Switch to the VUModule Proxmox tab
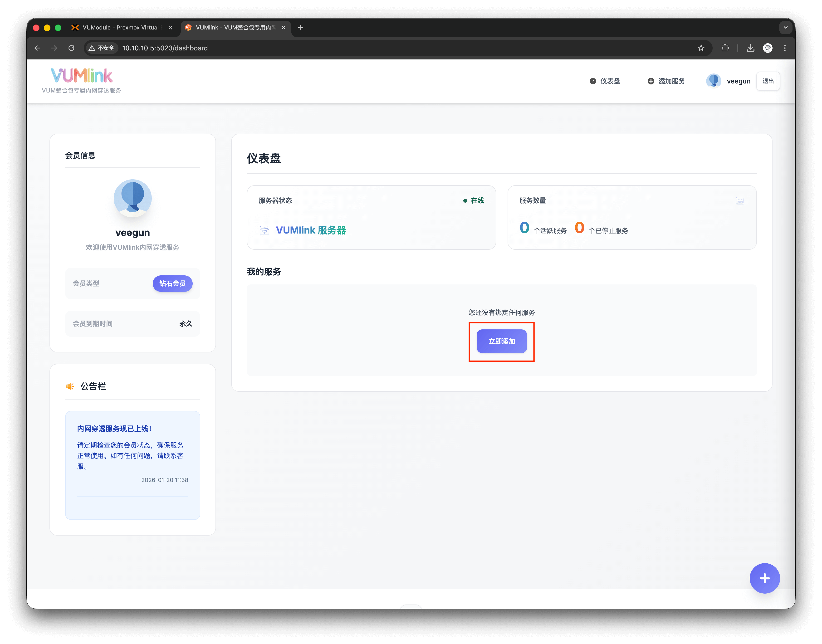 (x=121, y=28)
